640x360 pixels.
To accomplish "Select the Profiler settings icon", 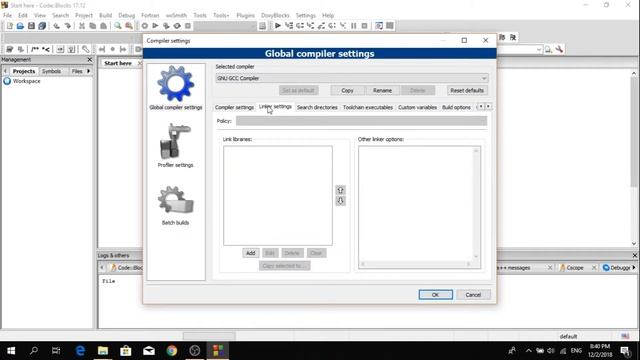I will 175,141.
